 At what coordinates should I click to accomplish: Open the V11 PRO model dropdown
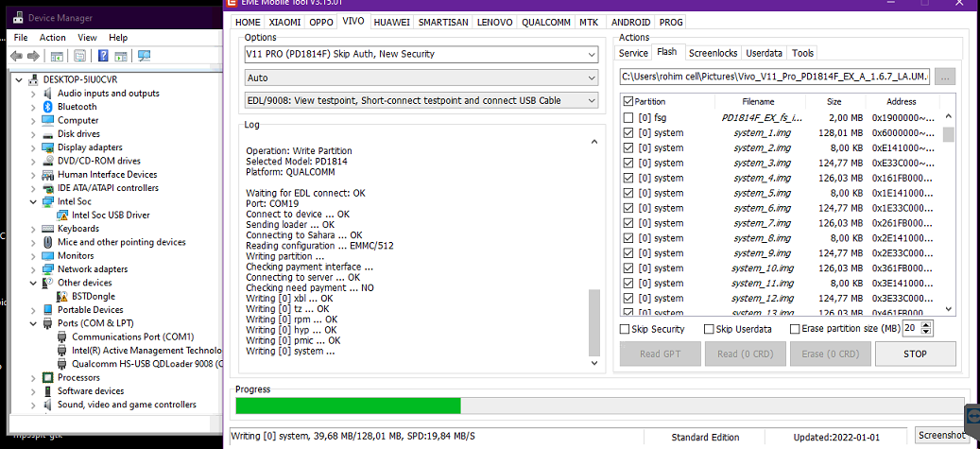pos(592,55)
